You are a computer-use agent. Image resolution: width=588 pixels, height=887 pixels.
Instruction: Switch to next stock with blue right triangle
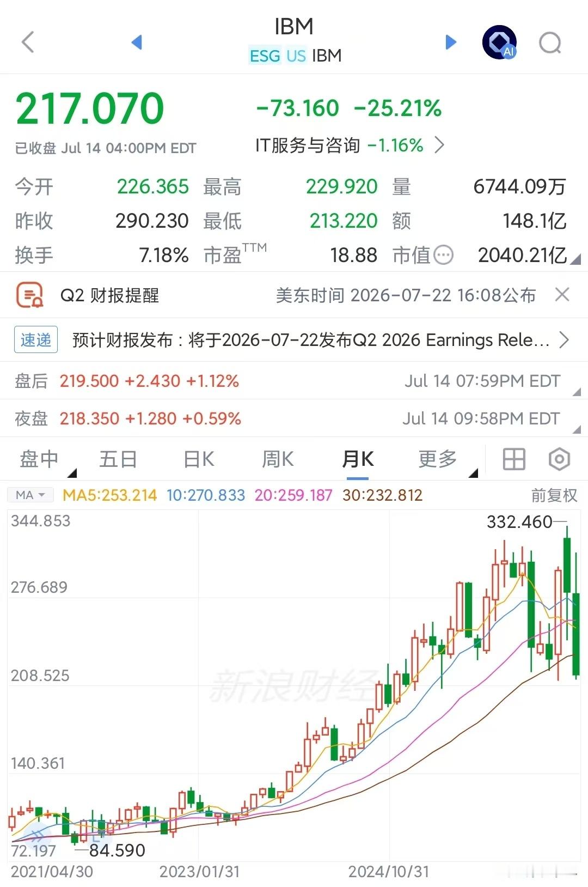point(451,42)
